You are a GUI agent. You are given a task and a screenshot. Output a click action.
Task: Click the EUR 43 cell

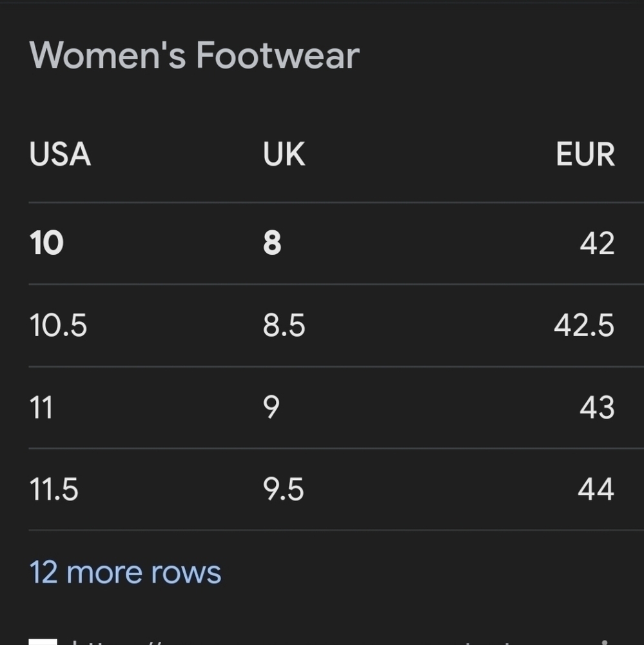coord(597,407)
